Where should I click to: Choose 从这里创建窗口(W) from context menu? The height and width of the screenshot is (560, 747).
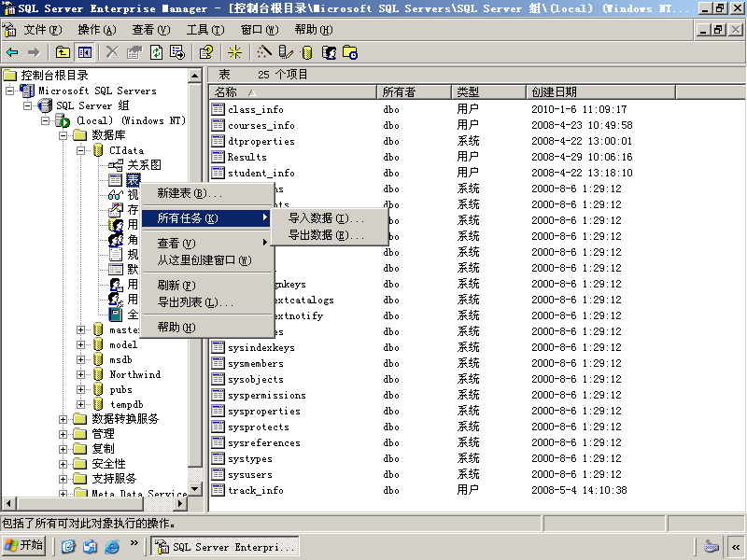point(207,260)
